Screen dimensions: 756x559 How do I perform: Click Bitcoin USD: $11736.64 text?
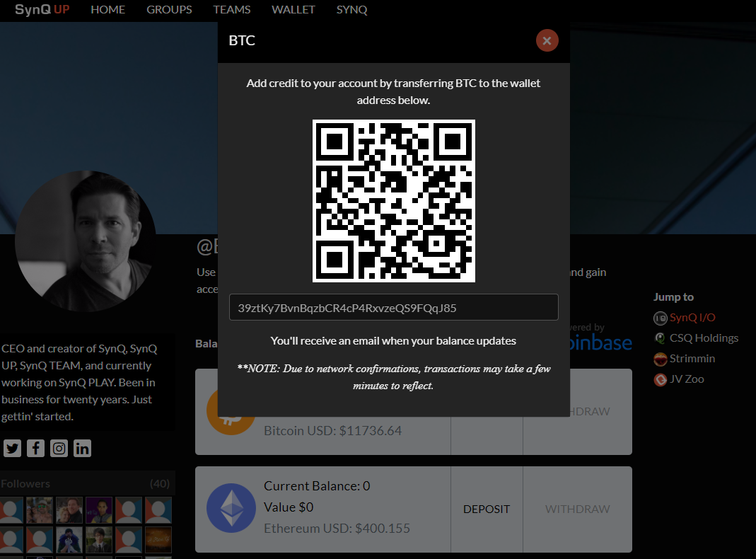[x=332, y=431]
